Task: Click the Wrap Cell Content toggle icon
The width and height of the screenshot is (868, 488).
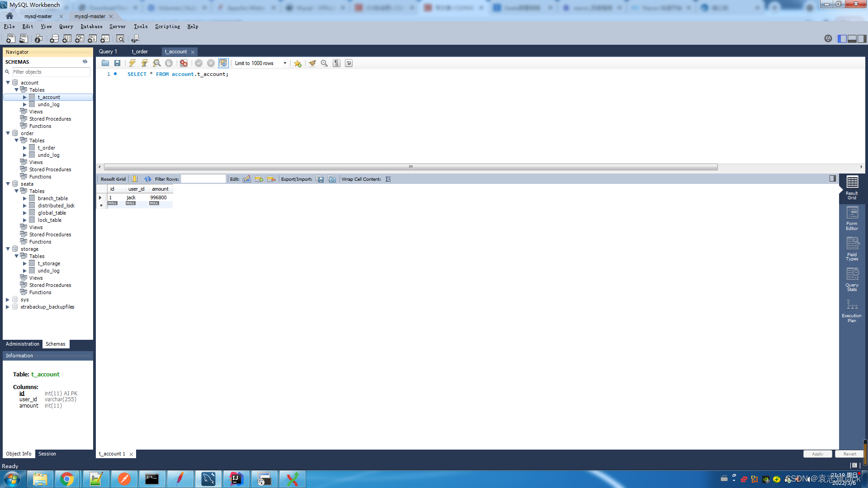Action: (x=388, y=179)
